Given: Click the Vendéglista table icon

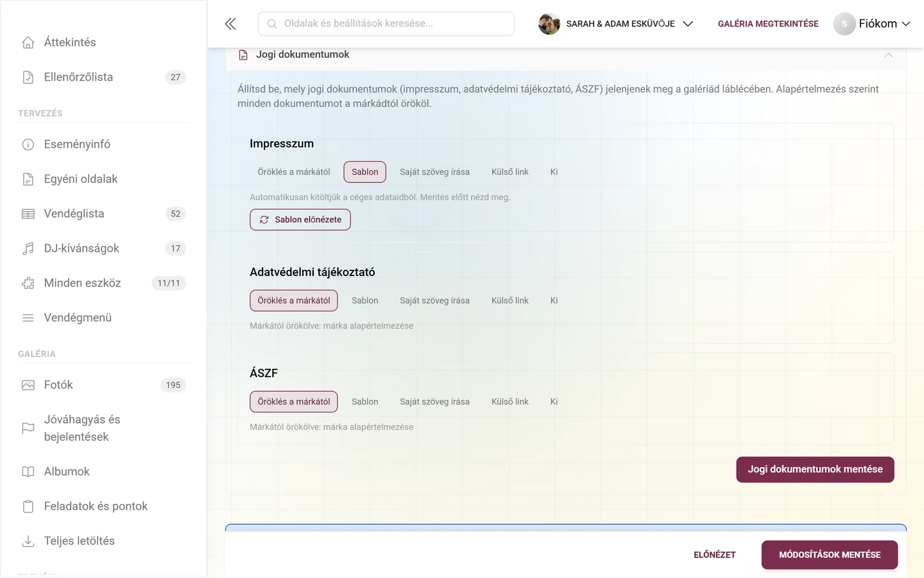Looking at the screenshot, I should pos(28,214).
